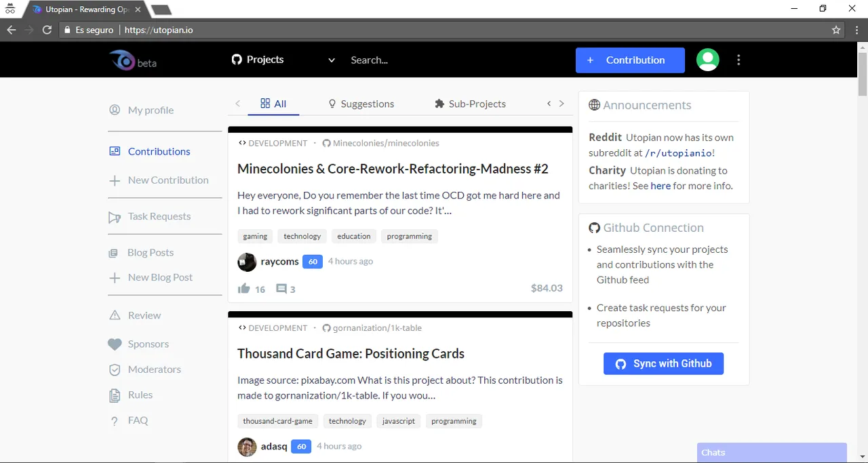Click the education tag

coord(354,236)
